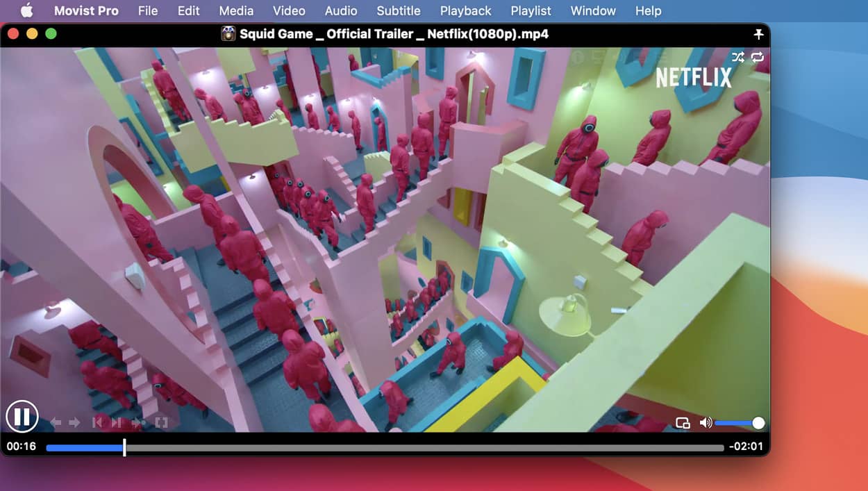Viewport: 868px width, 491px height.
Task: Click the file icon in title bar
Action: pyautogui.click(x=228, y=33)
